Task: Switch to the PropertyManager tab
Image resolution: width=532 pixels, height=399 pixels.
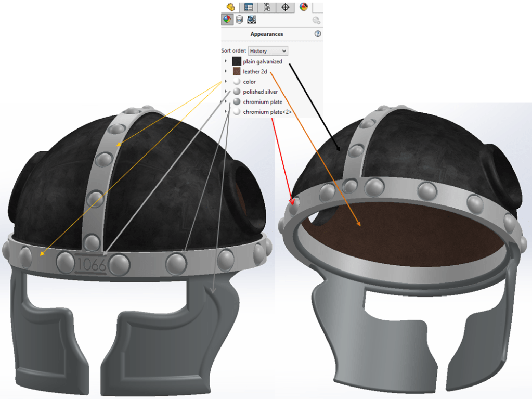Action: [249, 7]
